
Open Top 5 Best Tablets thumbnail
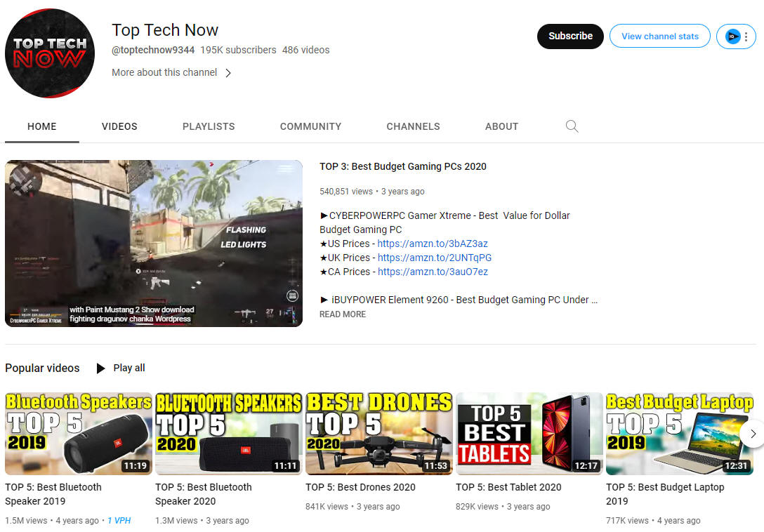click(x=529, y=434)
